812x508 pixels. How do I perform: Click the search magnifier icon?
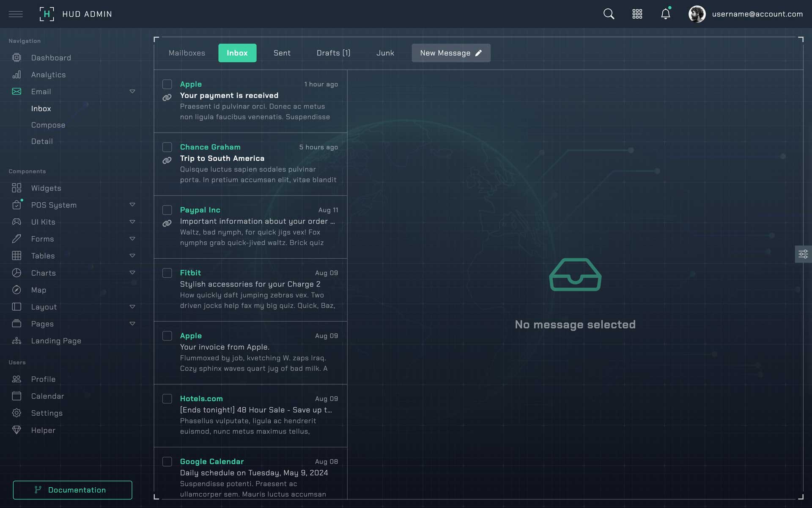pyautogui.click(x=609, y=14)
